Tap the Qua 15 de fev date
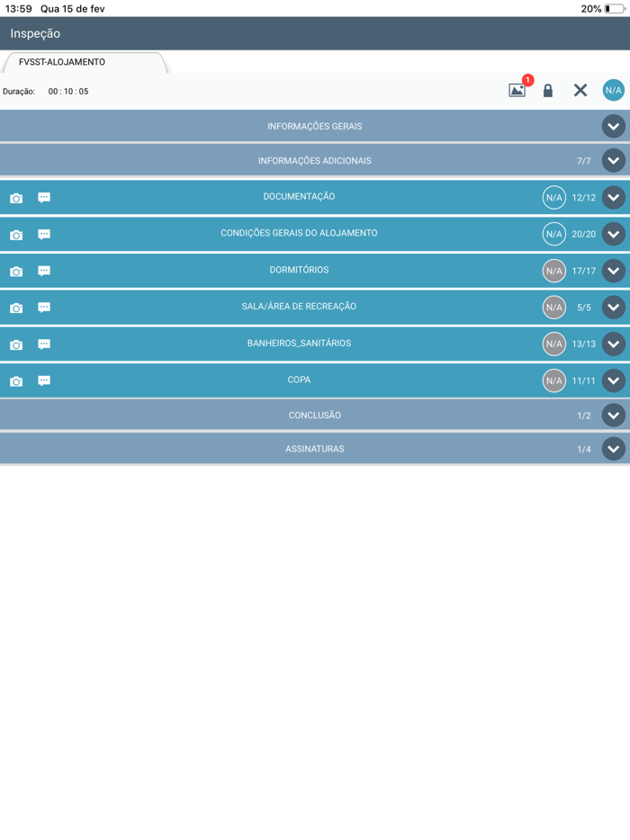Screen dimensions: 630x840 tap(72, 9)
